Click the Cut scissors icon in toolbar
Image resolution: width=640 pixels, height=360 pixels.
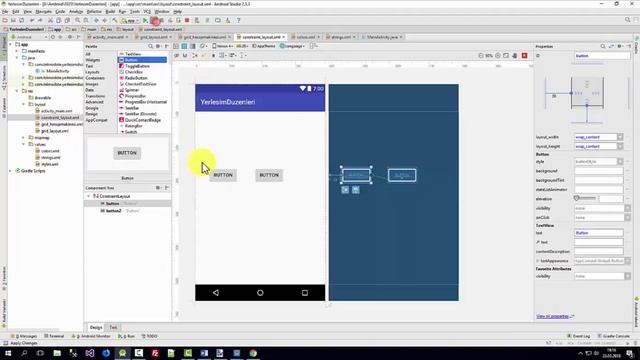pyautogui.click(x=50, y=20)
